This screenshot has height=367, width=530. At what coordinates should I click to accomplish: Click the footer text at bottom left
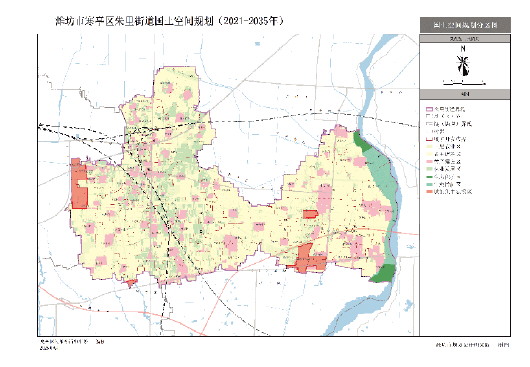pyautogui.click(x=72, y=345)
